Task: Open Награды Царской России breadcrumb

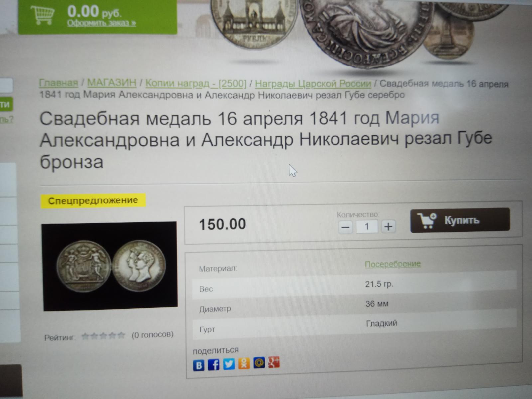Action: pyautogui.click(x=313, y=84)
